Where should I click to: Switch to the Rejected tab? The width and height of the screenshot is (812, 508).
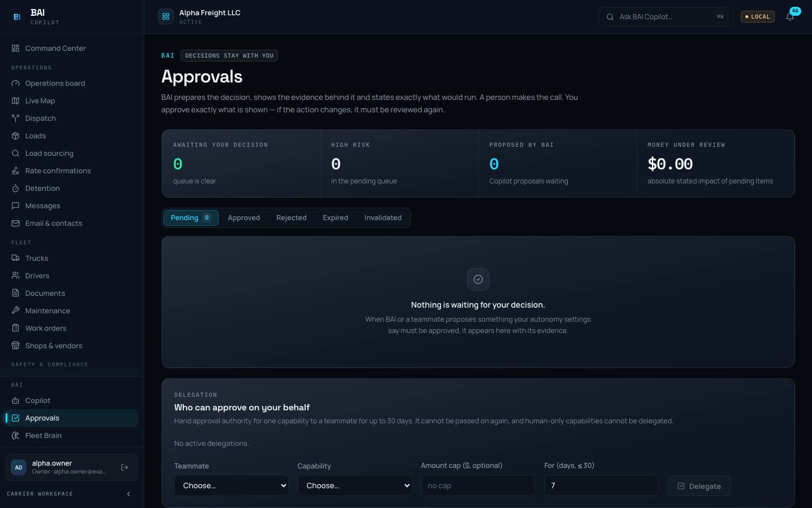(x=292, y=218)
